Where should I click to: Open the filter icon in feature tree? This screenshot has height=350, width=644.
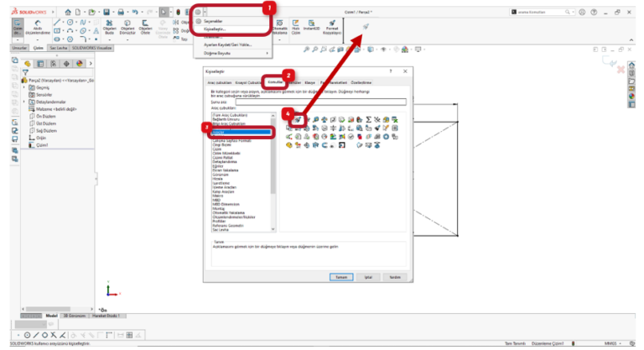(x=26, y=73)
